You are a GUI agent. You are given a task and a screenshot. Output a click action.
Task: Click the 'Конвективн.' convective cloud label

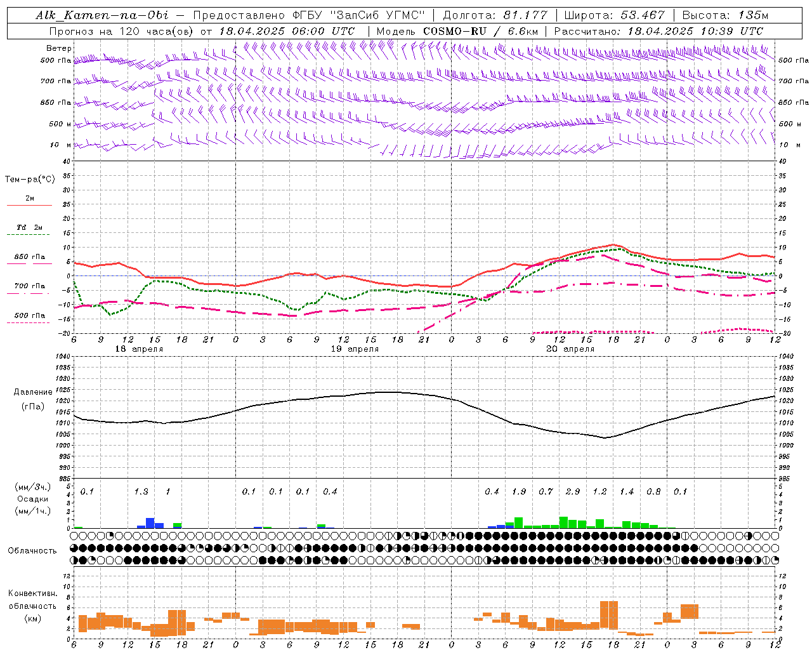tap(32, 594)
